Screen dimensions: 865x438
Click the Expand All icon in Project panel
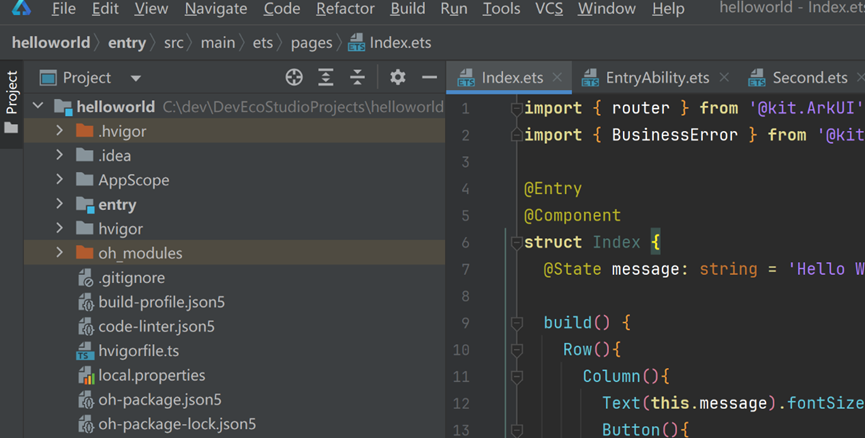point(326,77)
